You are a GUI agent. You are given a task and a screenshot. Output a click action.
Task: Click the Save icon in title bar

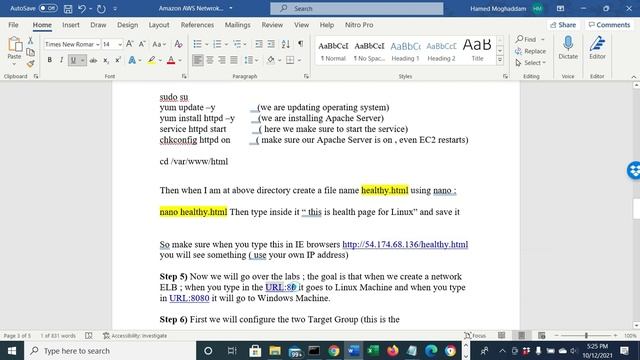(68, 8)
